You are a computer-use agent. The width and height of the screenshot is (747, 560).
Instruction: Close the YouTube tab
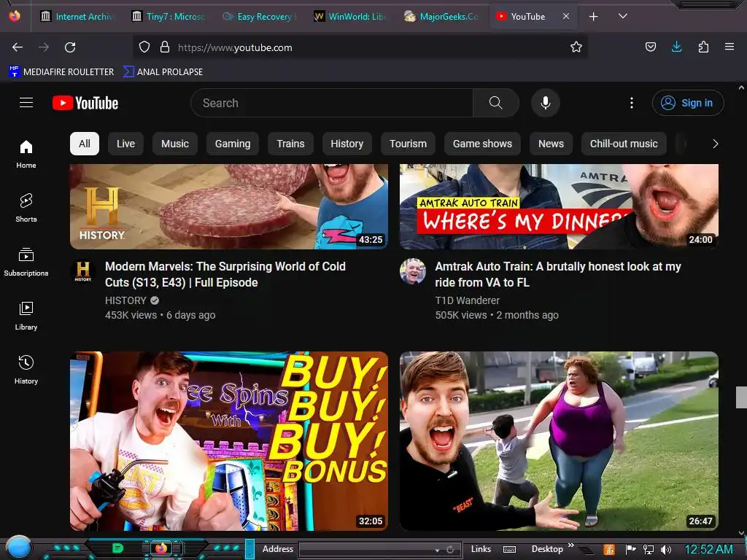(x=566, y=16)
